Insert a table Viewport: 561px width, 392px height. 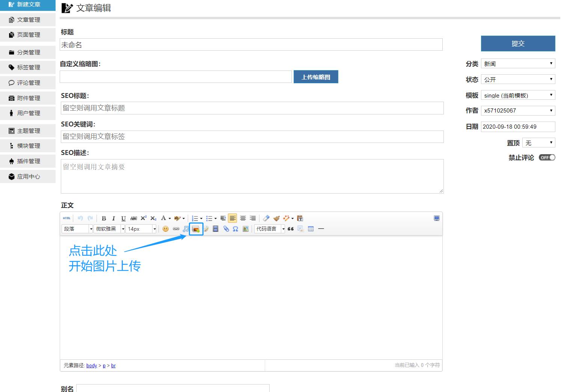(311, 229)
